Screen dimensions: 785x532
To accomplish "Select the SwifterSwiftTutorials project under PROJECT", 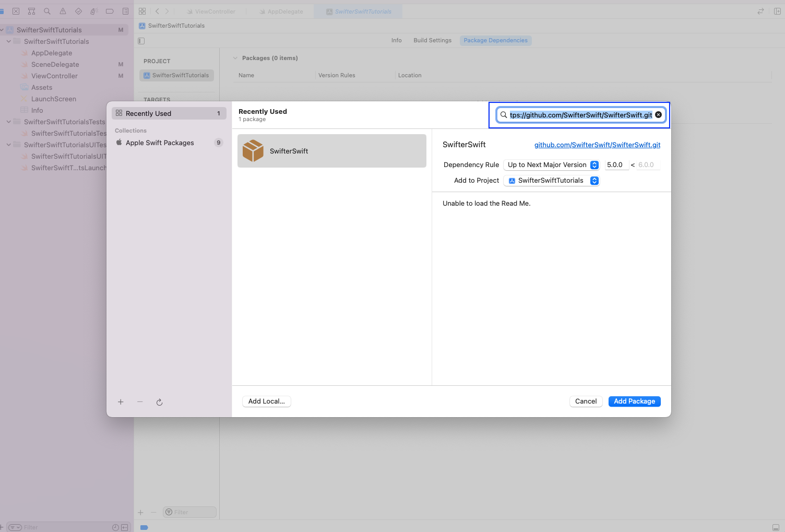I will tap(176, 76).
